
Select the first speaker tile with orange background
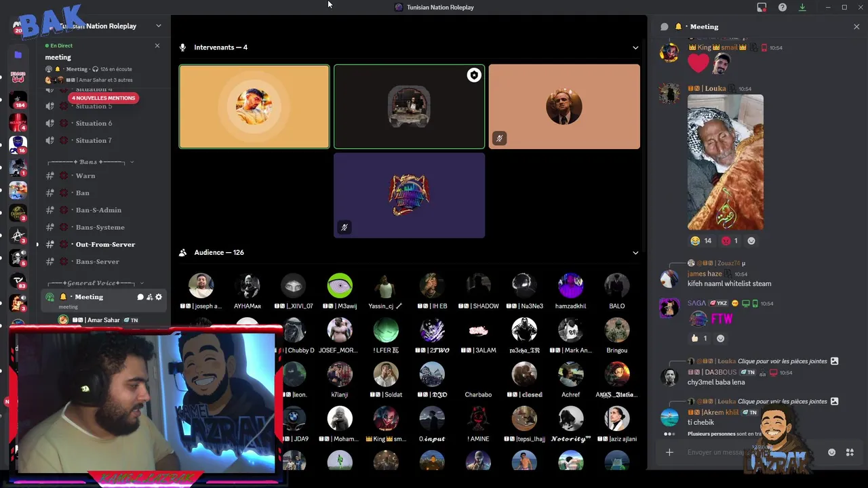254,106
